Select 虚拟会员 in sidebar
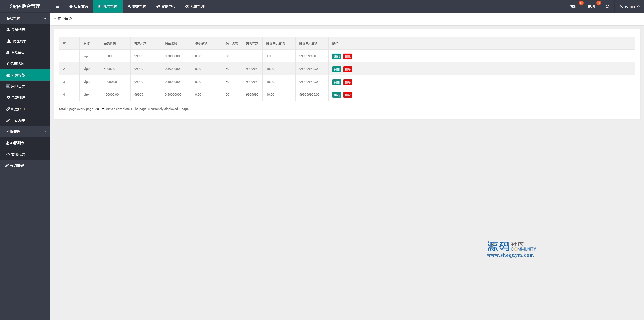 [17, 52]
